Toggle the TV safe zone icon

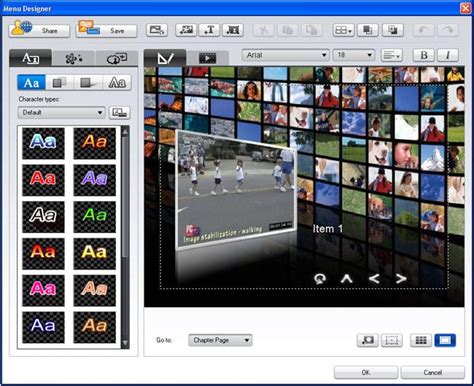392,340
